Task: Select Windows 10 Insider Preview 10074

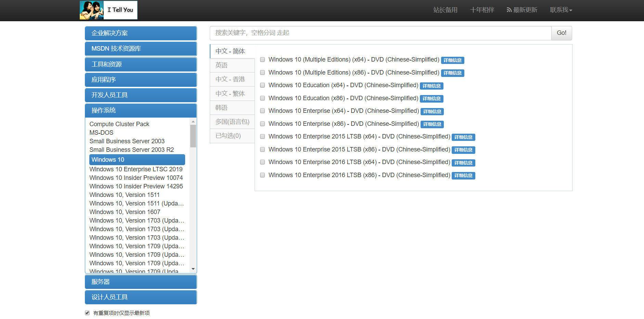Action: 136,178
